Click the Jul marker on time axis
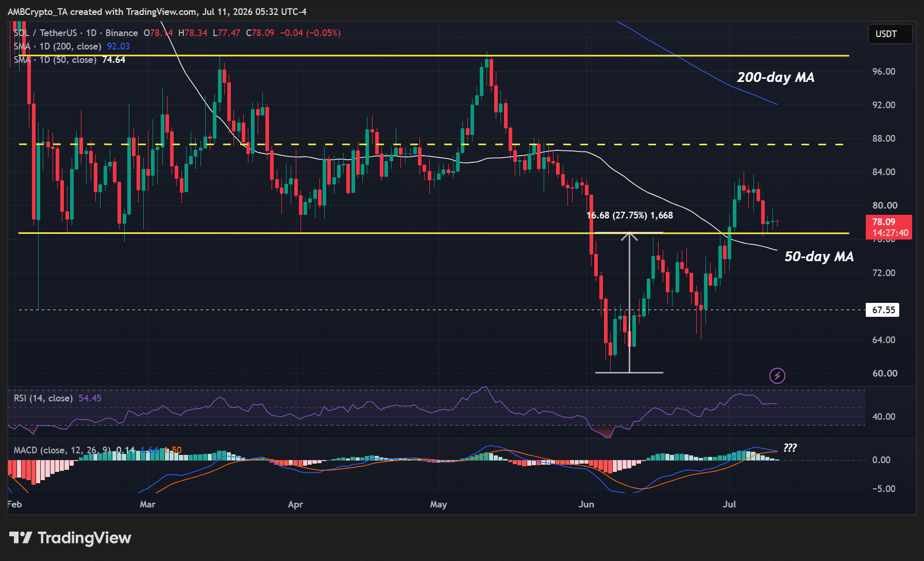The image size is (924, 561). 729,504
